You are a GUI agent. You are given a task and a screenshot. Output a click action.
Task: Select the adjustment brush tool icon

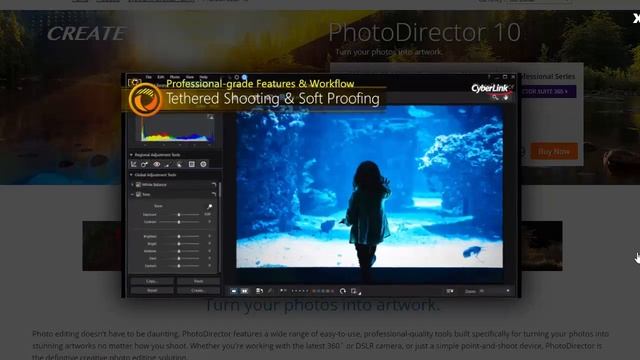click(x=168, y=164)
